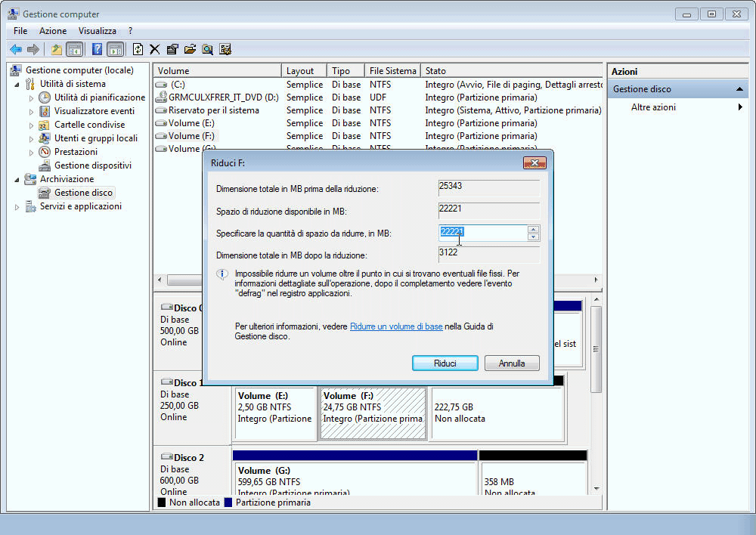Click the Refresh toolbar icon
Viewport: 756px width, 535px height.
click(138, 49)
